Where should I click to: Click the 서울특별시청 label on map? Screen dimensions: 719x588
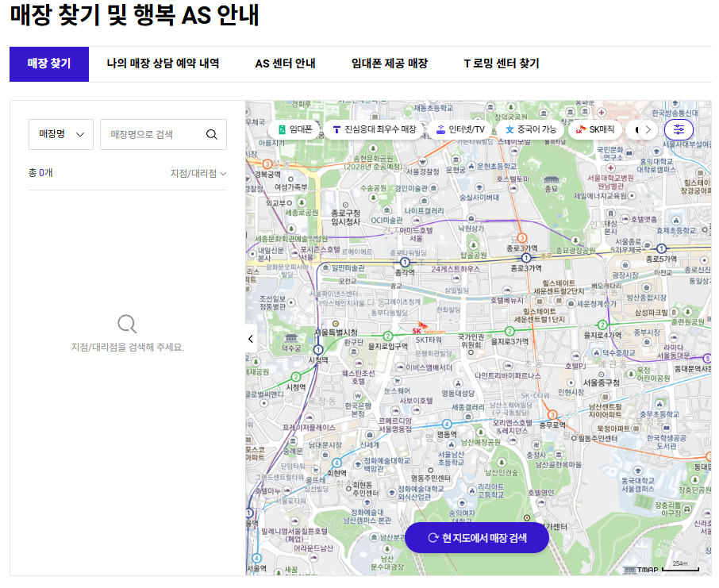click(x=336, y=332)
